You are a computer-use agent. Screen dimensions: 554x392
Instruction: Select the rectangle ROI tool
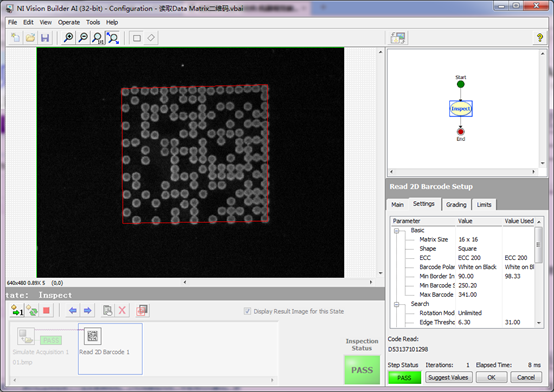pyautogui.click(x=137, y=38)
